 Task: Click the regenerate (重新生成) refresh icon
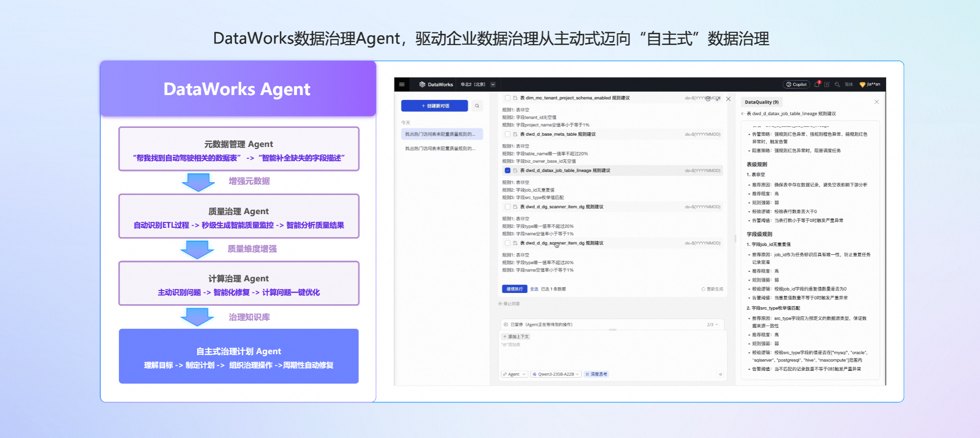(x=703, y=289)
